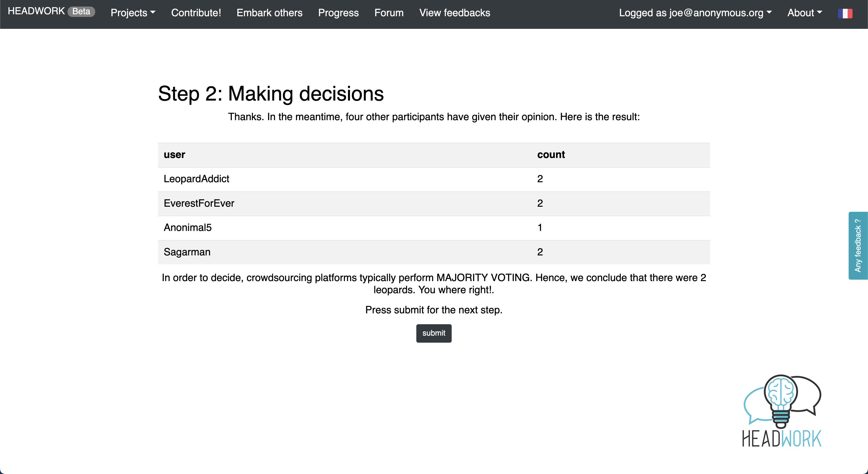Open the Any feedback ? side tab
Image resolution: width=868 pixels, height=474 pixels.
click(x=858, y=245)
